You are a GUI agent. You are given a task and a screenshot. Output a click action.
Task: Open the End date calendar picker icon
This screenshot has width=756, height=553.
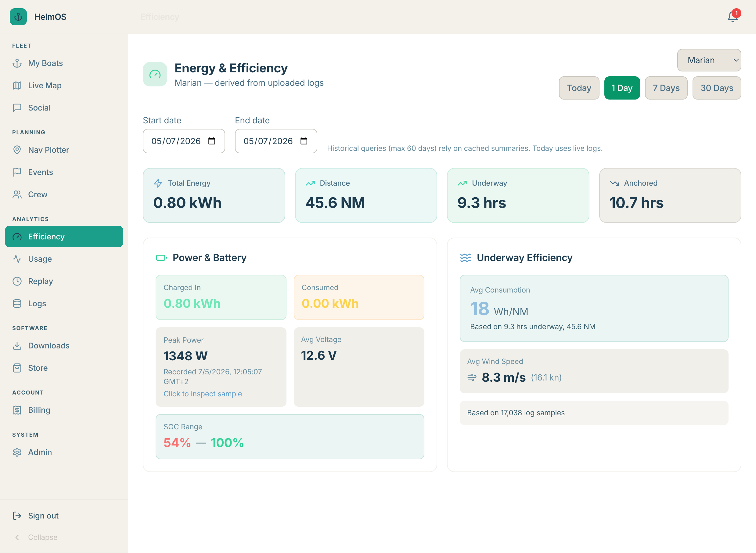(x=304, y=141)
